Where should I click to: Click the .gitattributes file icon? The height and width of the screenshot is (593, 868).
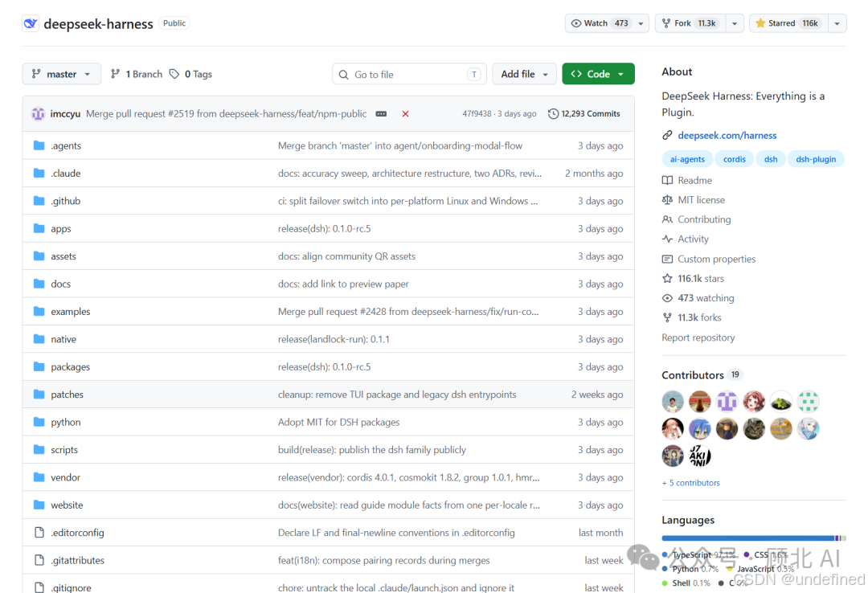pos(39,560)
